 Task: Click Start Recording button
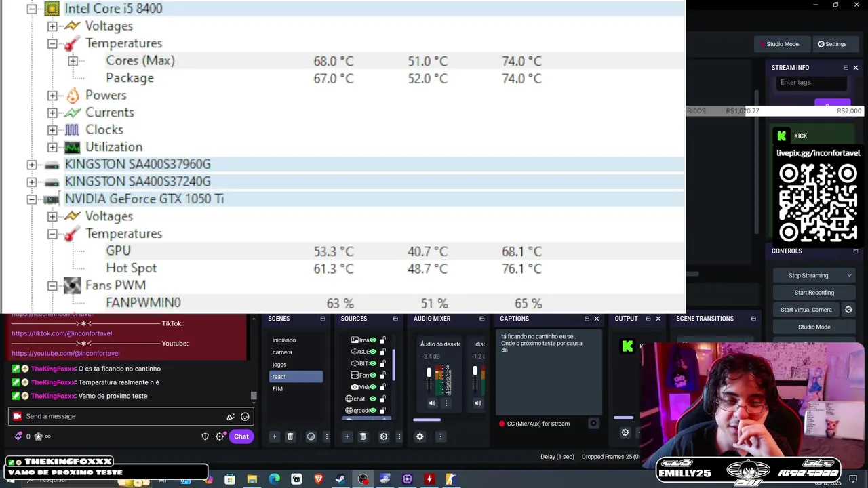(814, 293)
